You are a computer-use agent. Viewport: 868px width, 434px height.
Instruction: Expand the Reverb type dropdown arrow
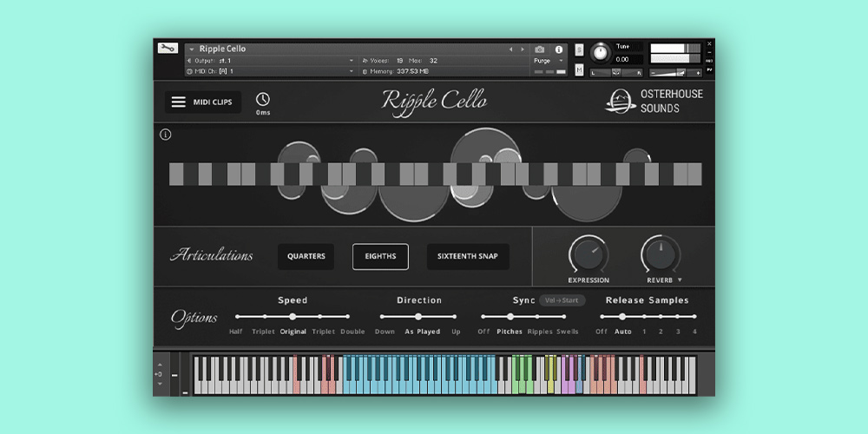pos(680,280)
